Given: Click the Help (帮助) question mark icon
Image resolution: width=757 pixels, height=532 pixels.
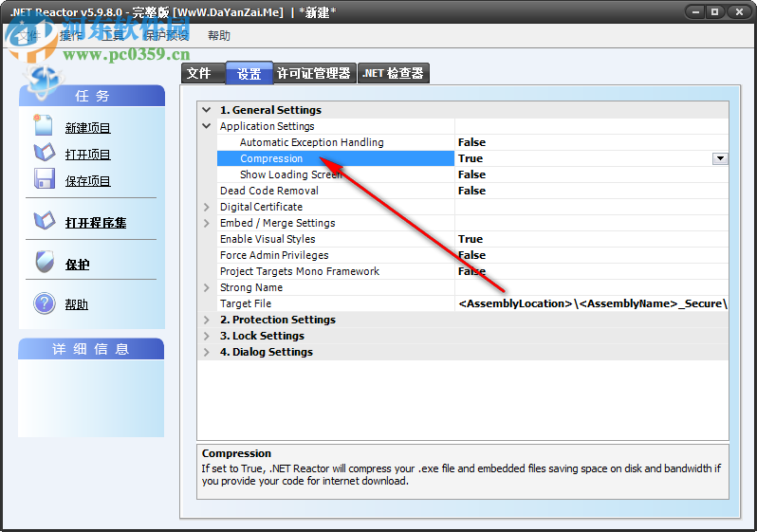Looking at the screenshot, I should (45, 303).
